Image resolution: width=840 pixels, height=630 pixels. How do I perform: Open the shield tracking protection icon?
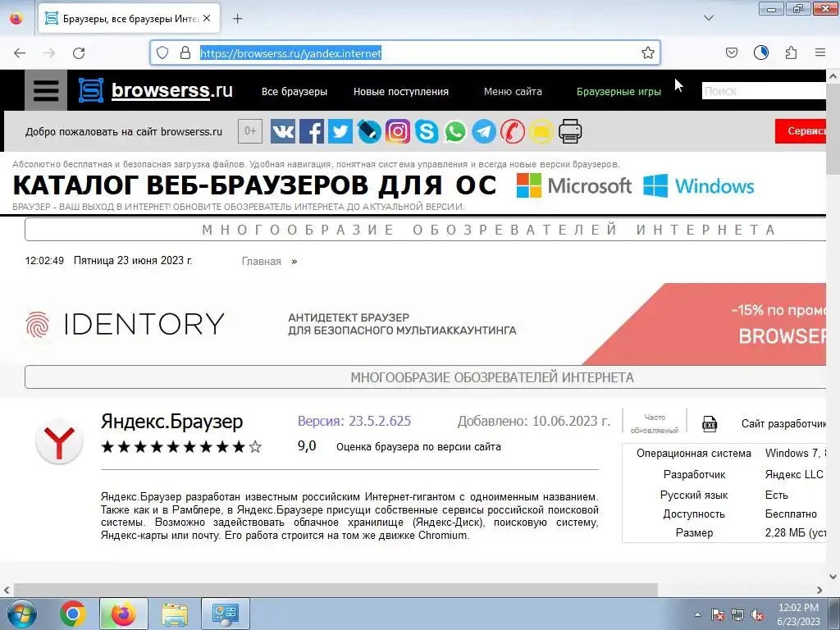point(162,52)
